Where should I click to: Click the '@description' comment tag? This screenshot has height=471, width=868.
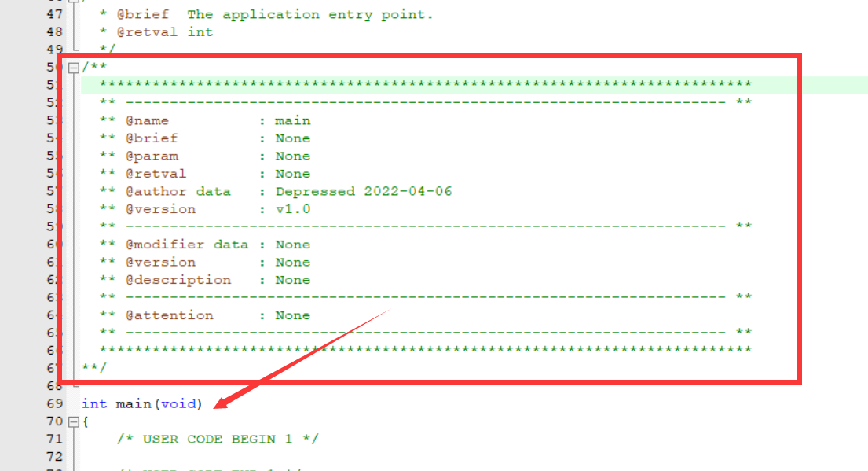pos(178,281)
